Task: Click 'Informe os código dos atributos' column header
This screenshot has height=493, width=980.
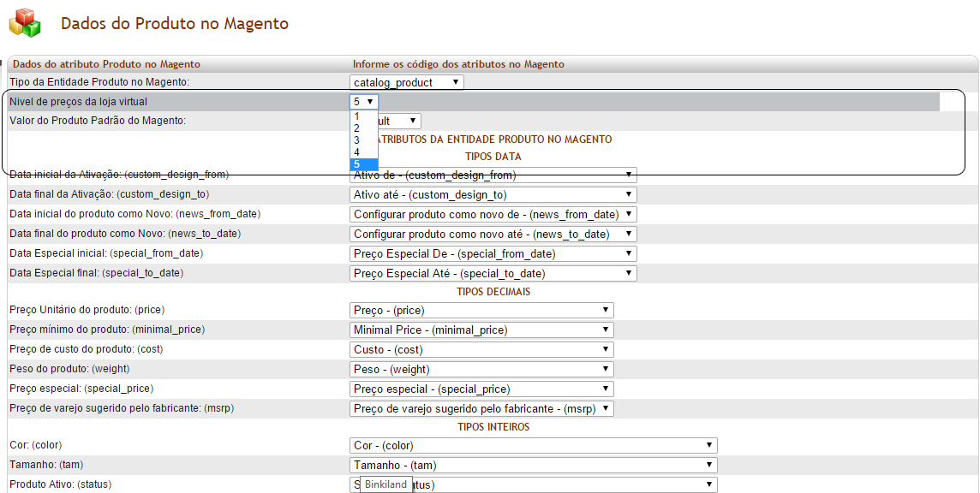Action: click(x=458, y=63)
